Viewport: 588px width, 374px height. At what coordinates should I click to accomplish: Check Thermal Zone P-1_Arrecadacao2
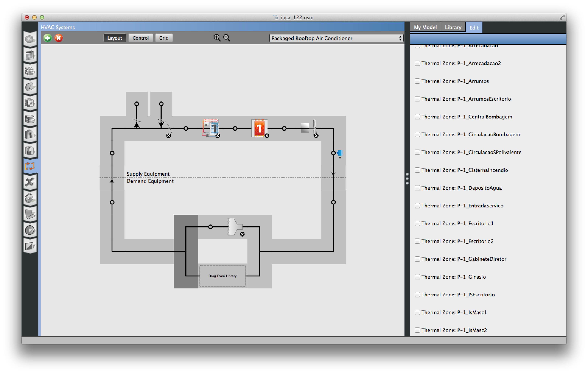click(417, 63)
